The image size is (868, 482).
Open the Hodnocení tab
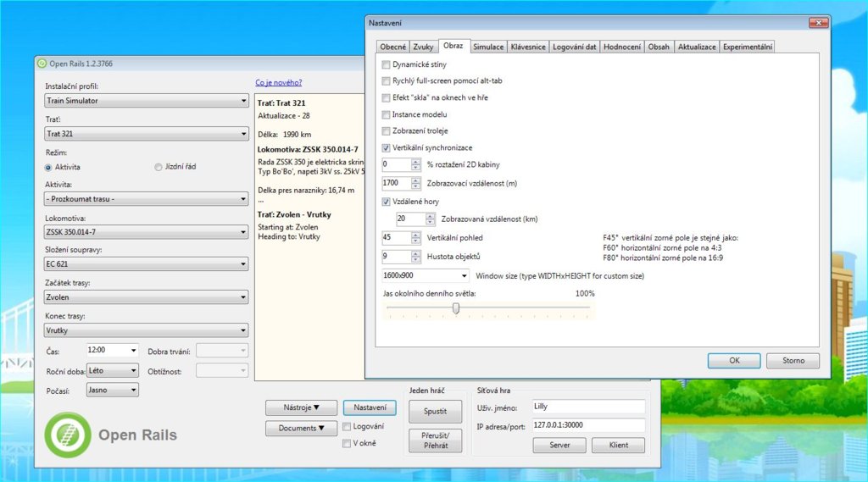622,47
